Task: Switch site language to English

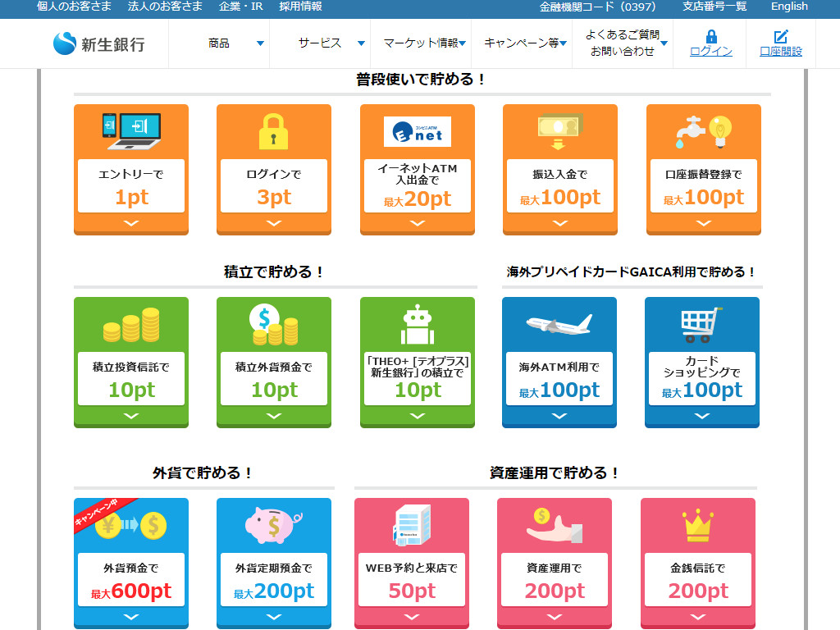Action: pos(788,7)
